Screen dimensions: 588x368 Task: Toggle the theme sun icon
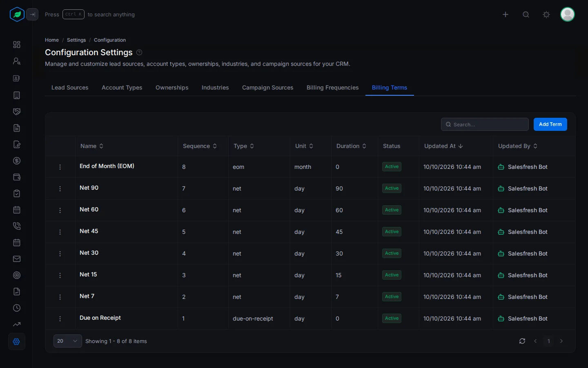pos(546,14)
